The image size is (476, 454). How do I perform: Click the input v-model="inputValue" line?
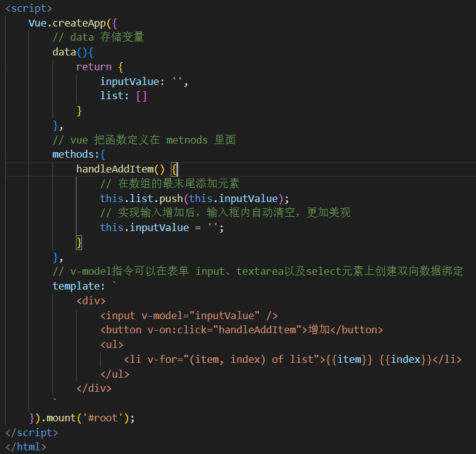tap(189, 315)
